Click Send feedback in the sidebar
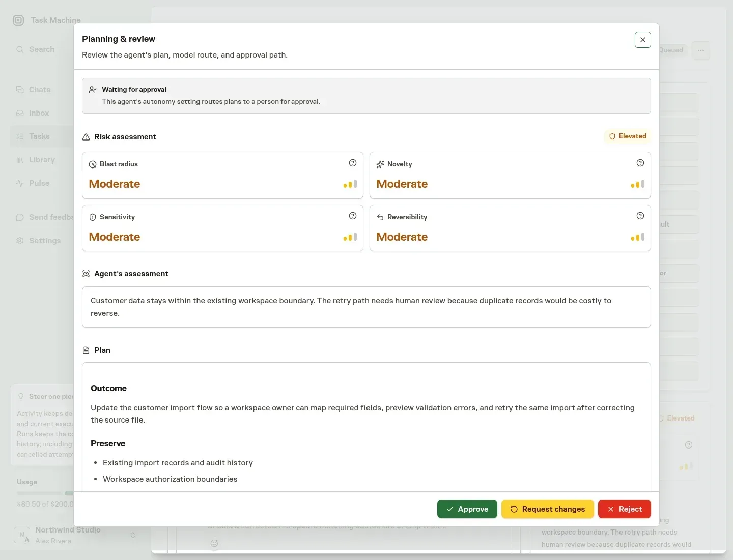The image size is (733, 560). coord(42,217)
